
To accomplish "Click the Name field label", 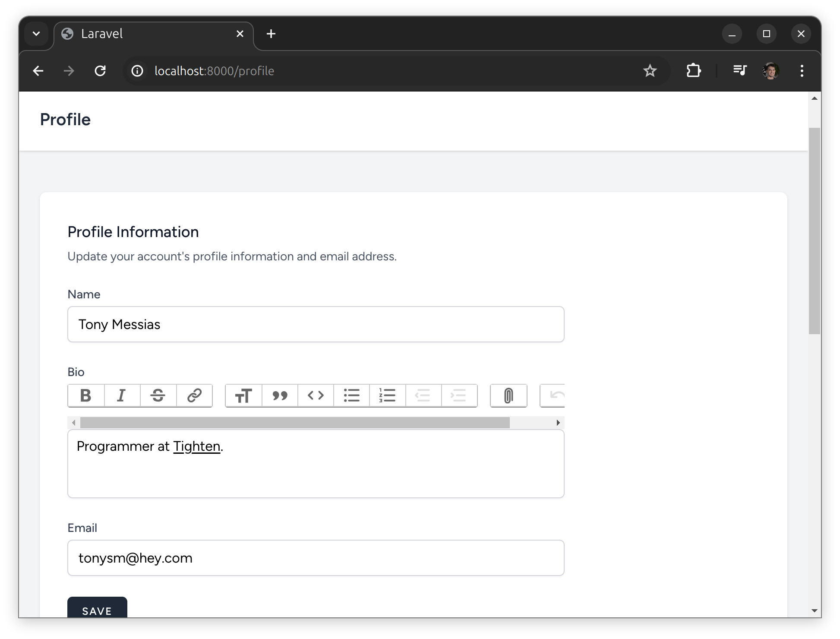I will [84, 294].
